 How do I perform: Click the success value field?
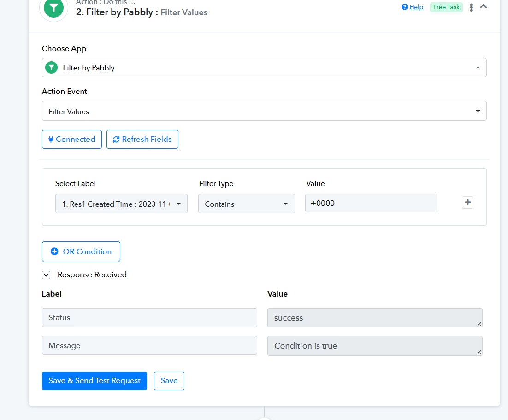coord(375,318)
